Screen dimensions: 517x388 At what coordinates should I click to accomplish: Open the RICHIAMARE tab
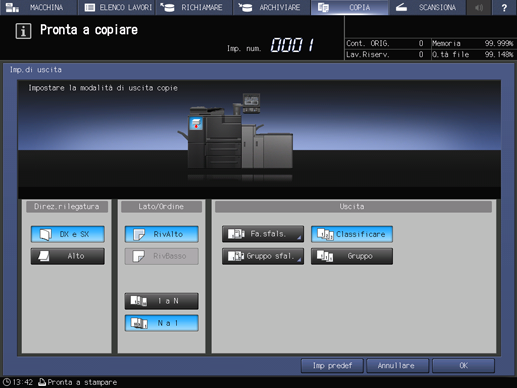coord(194,7)
